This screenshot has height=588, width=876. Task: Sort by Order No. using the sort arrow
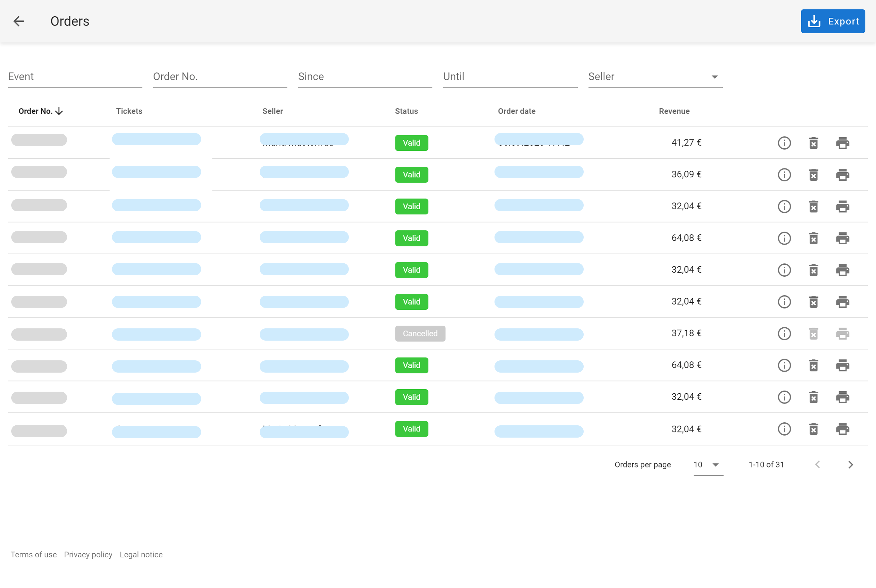59,111
